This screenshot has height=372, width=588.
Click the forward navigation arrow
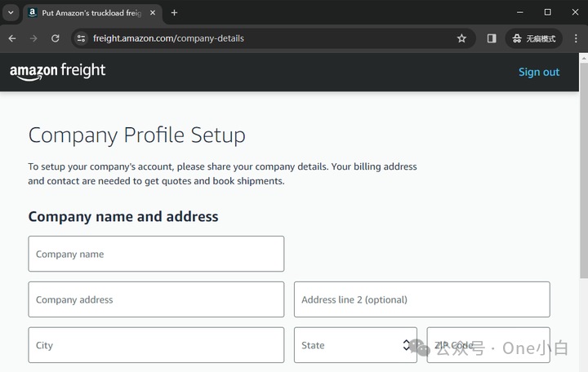point(33,38)
